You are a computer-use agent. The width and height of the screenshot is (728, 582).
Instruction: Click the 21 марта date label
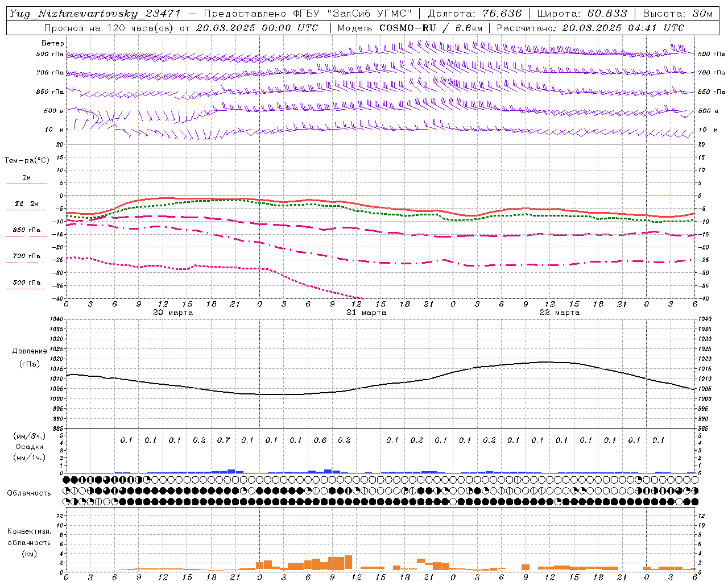[x=366, y=313]
